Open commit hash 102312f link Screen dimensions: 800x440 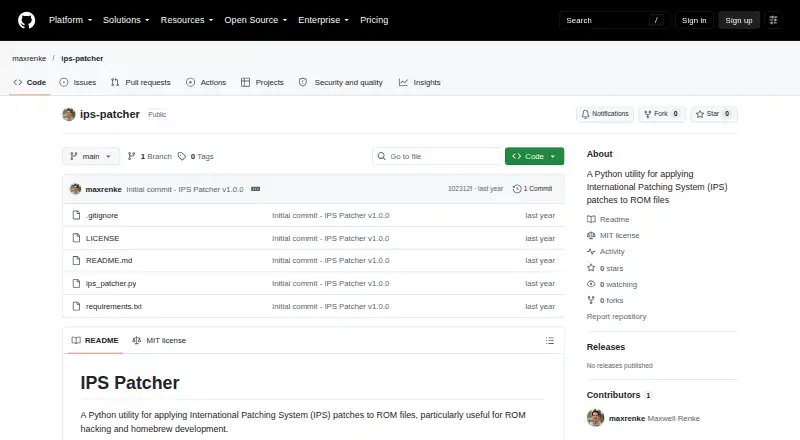coord(460,189)
